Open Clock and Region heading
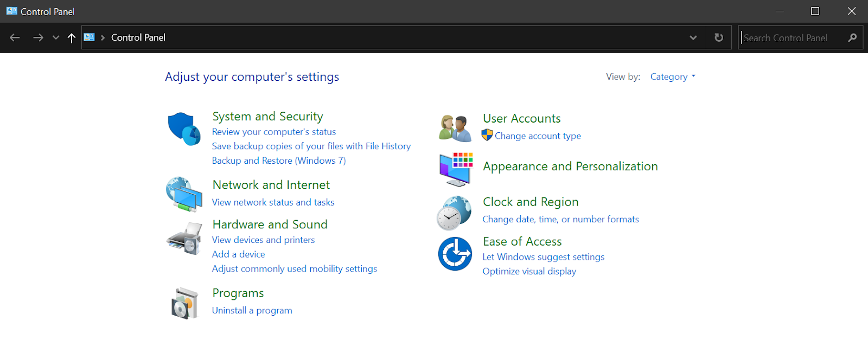 click(x=531, y=202)
